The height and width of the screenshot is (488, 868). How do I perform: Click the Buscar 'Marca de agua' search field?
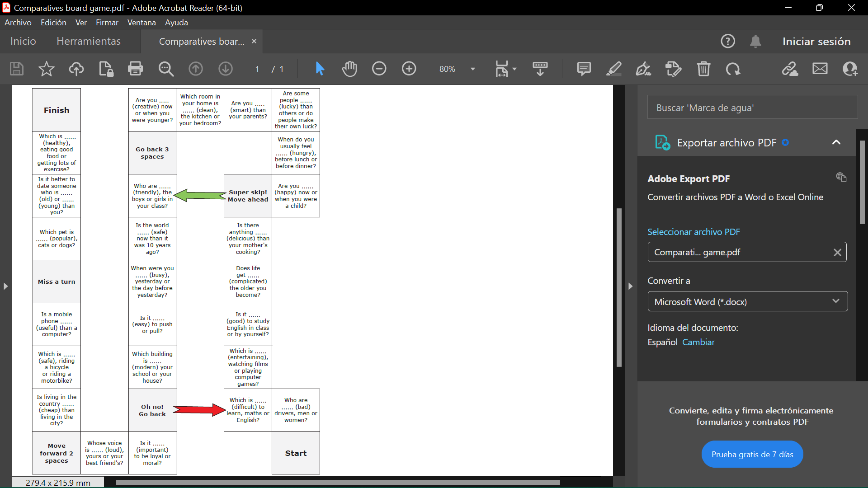point(752,108)
